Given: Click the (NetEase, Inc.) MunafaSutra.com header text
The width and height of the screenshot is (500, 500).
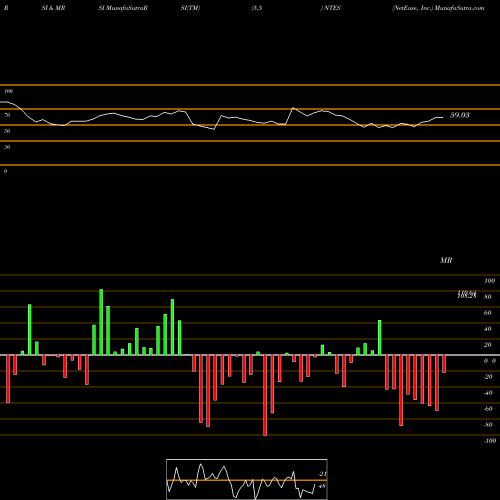Looking at the screenshot, I should click(x=438, y=8).
